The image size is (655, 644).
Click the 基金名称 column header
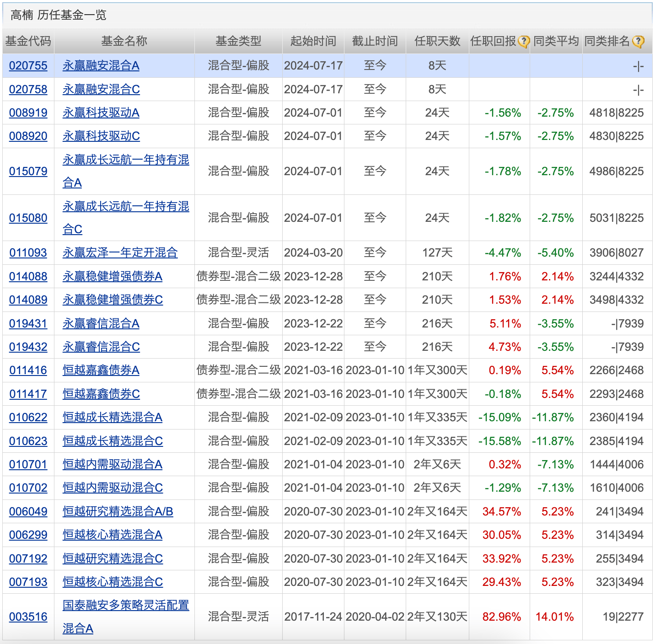124,41
